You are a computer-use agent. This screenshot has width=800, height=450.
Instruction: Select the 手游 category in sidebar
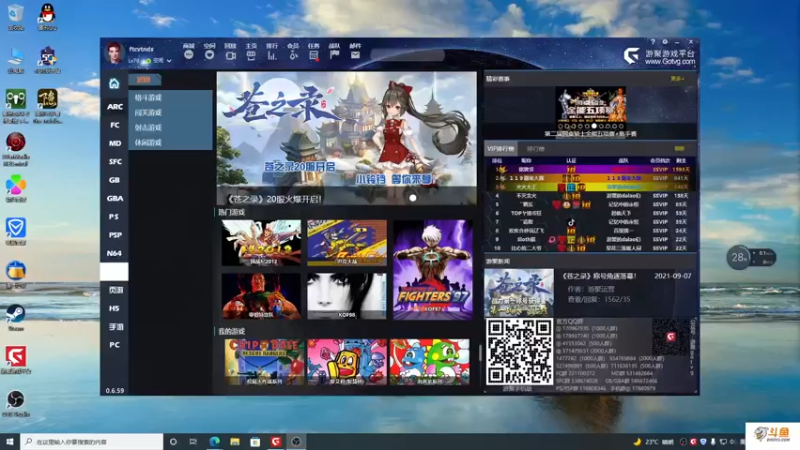coord(115,327)
